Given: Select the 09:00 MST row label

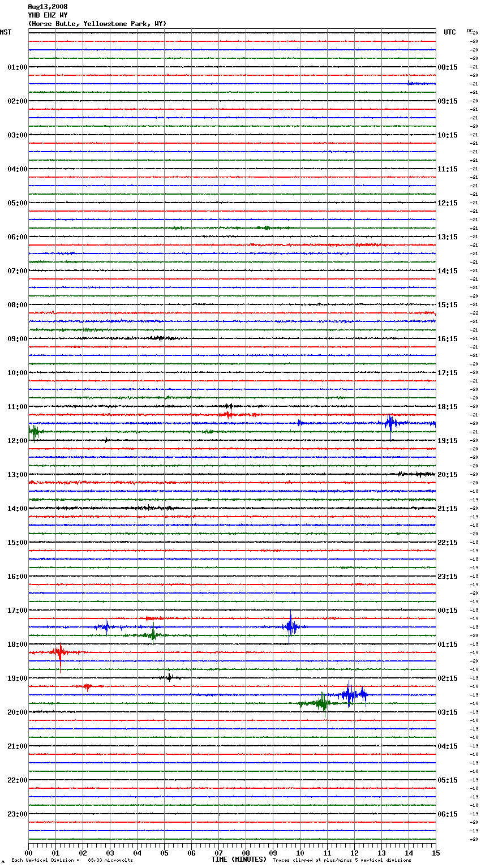Looking at the screenshot, I should pyautogui.click(x=17, y=339).
